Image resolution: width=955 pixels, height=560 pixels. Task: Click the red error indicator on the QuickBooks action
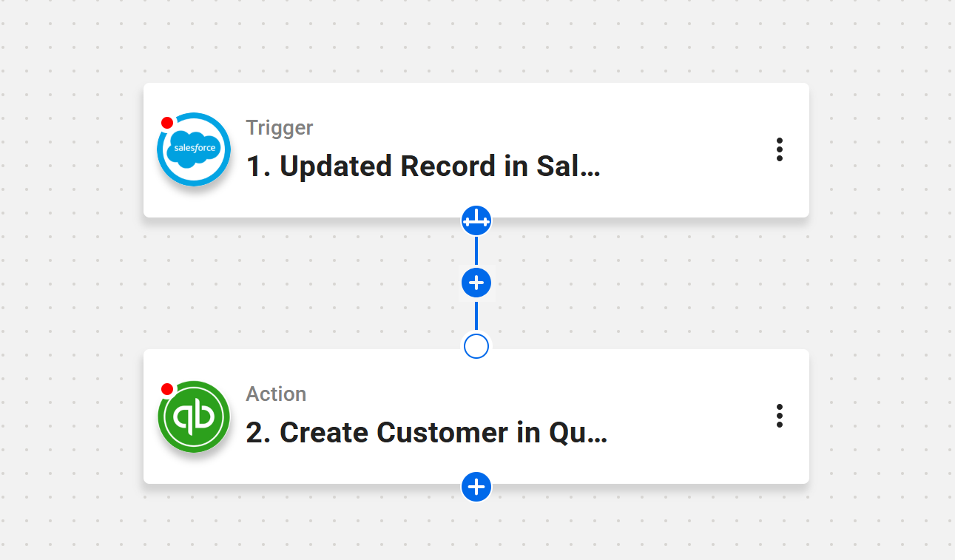(167, 389)
